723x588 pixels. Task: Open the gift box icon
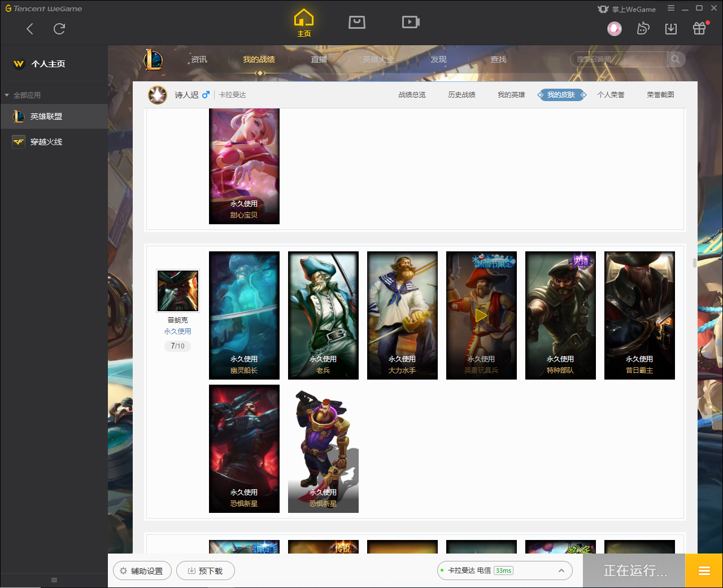[x=699, y=28]
